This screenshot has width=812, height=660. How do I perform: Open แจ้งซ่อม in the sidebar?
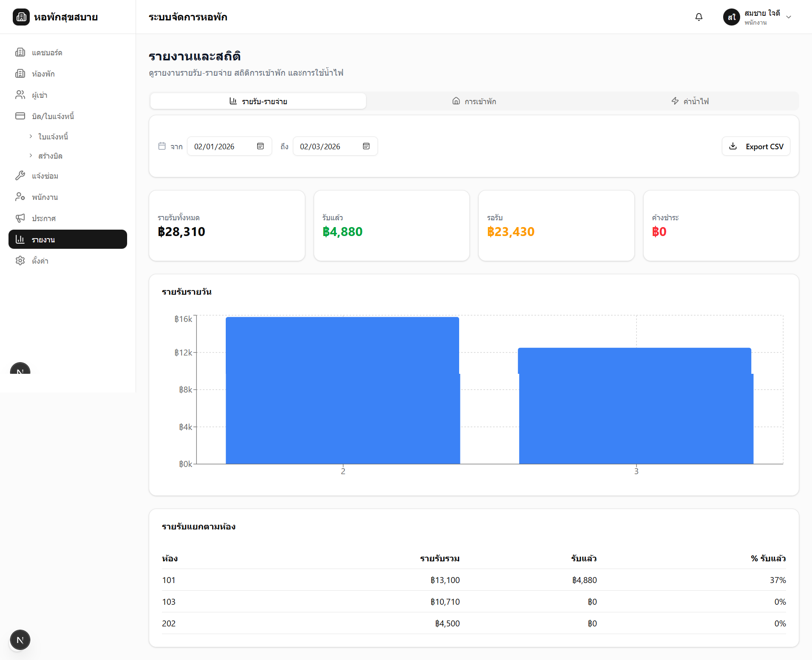pos(68,176)
